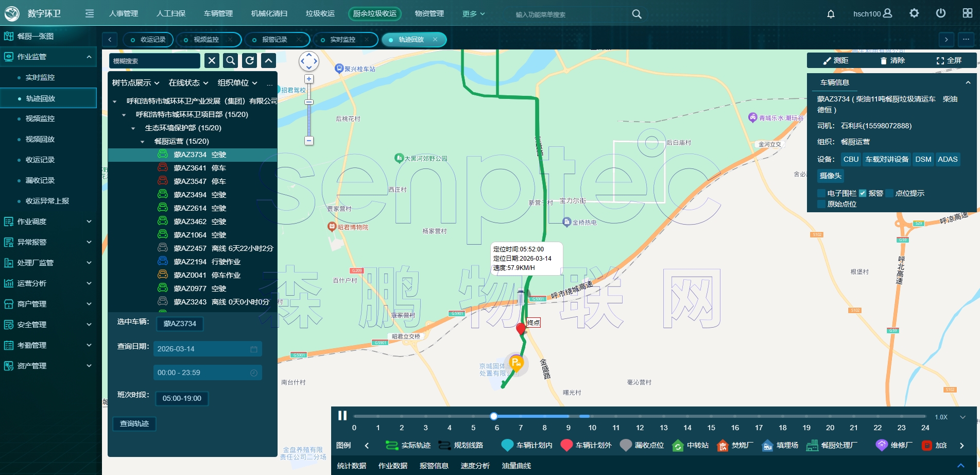Viewport: 980px width, 475px height.
Task: Tick the 原始点位 checkbox
Action: [x=821, y=204]
